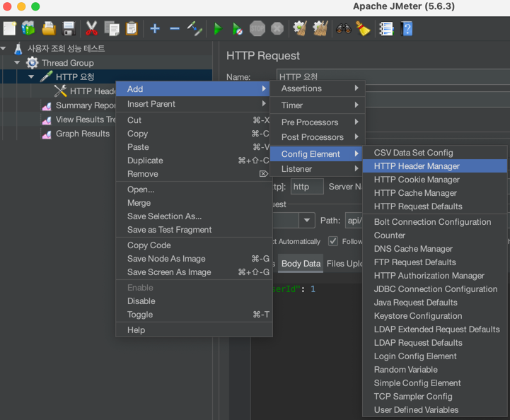510x420 pixels.
Task: Save the test plan using the floppy disk icon
Action: [69, 29]
